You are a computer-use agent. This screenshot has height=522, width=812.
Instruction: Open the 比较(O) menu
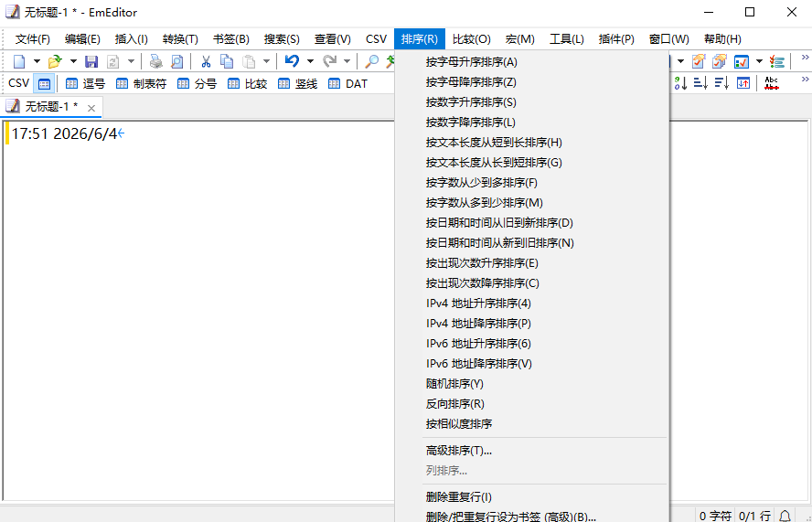(471, 39)
